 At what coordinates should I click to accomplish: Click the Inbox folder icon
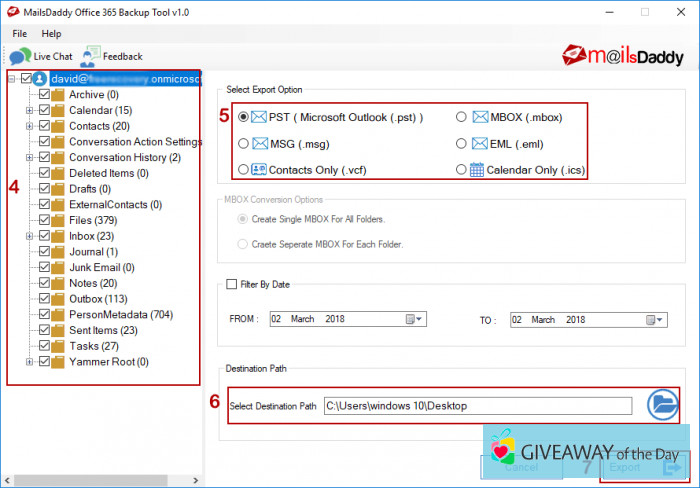58,236
